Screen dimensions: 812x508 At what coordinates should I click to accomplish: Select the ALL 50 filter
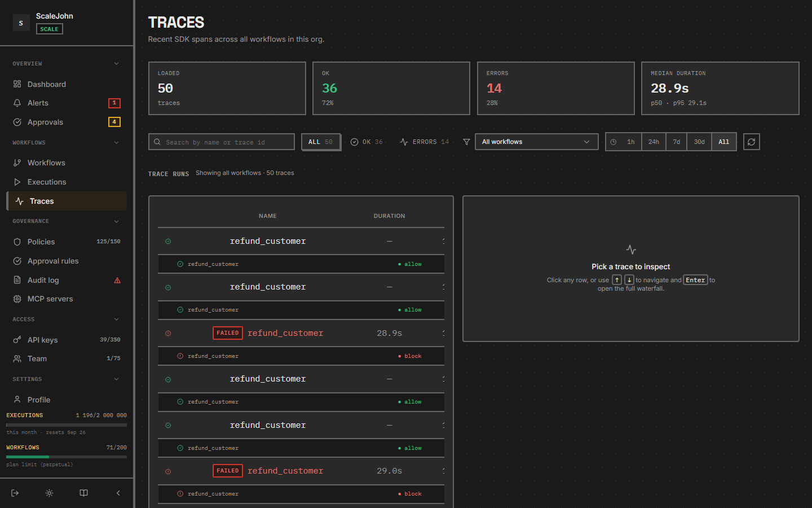coord(321,142)
